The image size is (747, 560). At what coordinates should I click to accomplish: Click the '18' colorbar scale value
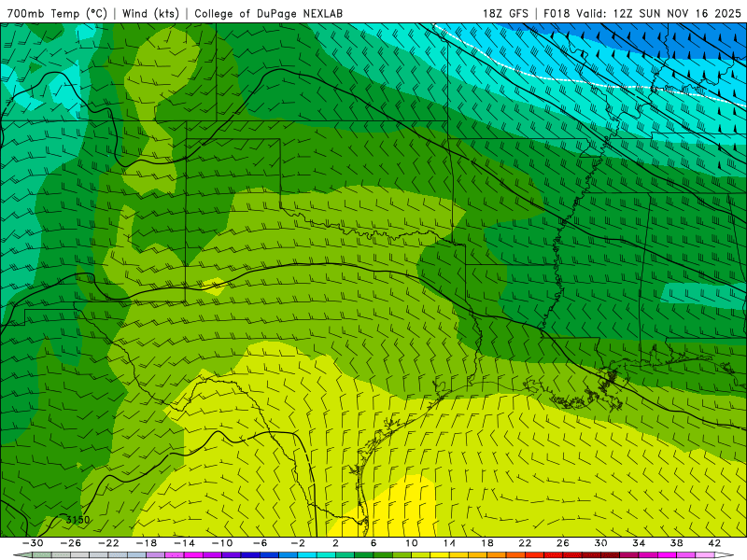(x=486, y=543)
